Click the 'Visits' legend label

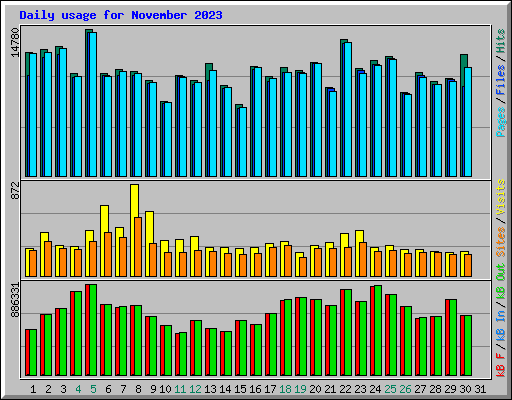click(501, 197)
